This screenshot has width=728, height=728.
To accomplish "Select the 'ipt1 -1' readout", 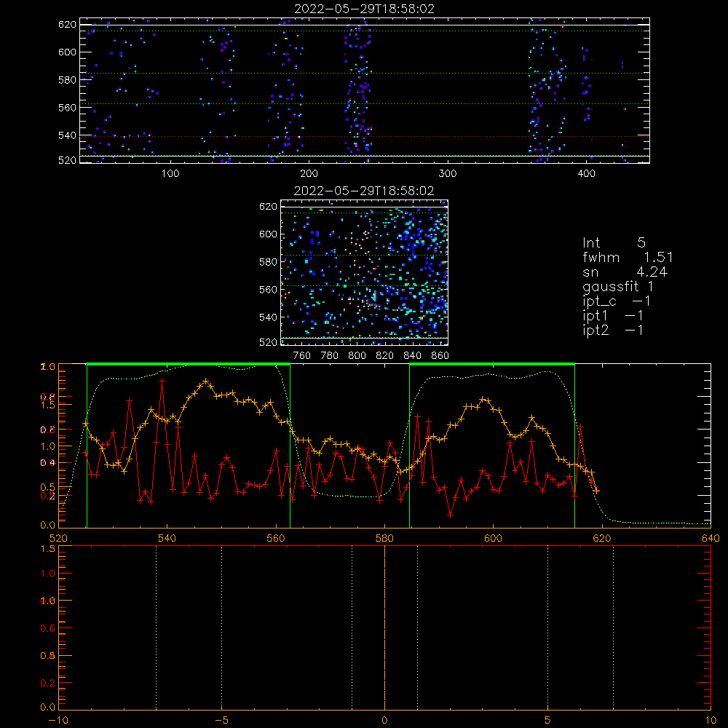I will [x=613, y=316].
